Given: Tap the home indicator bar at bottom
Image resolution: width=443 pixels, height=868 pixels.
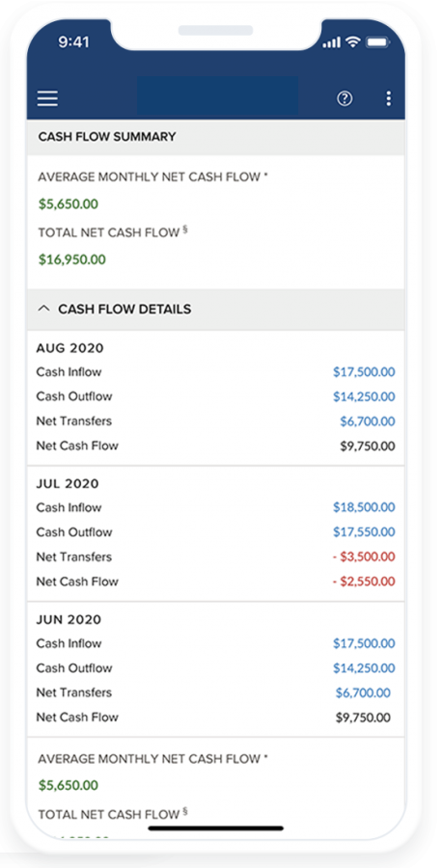Looking at the screenshot, I should (x=216, y=828).
